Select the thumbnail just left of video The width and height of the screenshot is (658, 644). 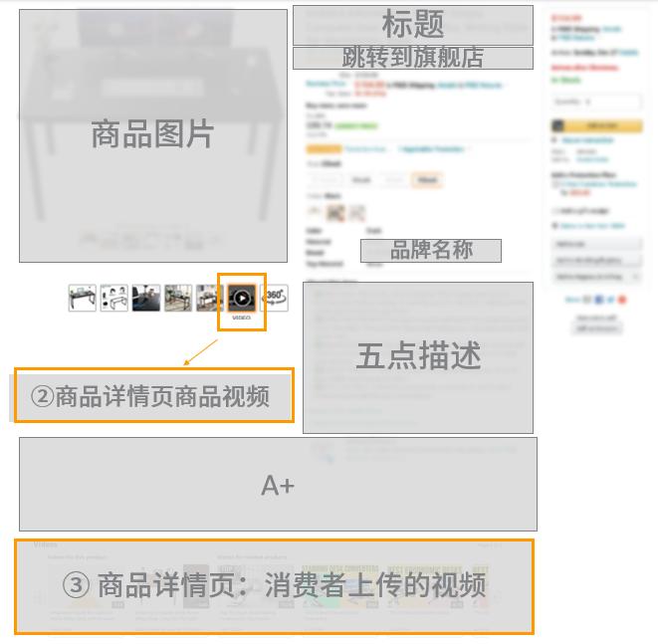coord(210,298)
